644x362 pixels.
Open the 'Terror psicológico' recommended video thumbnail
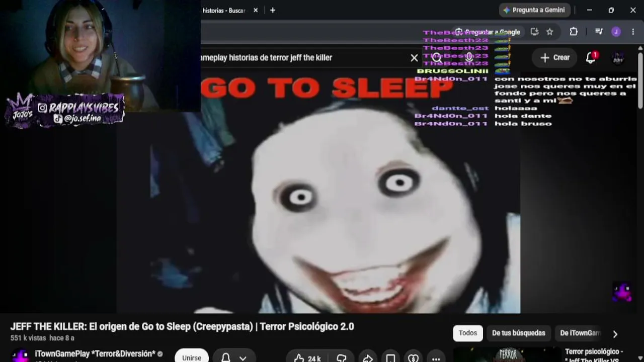coord(507,354)
